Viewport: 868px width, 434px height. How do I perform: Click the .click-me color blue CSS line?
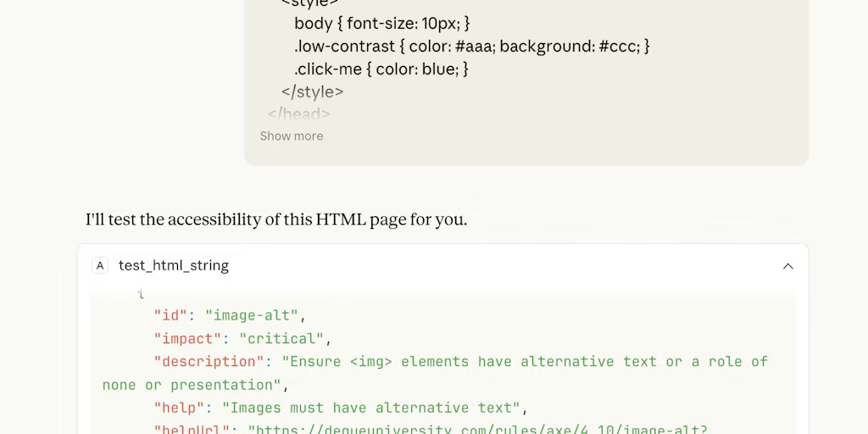point(381,69)
